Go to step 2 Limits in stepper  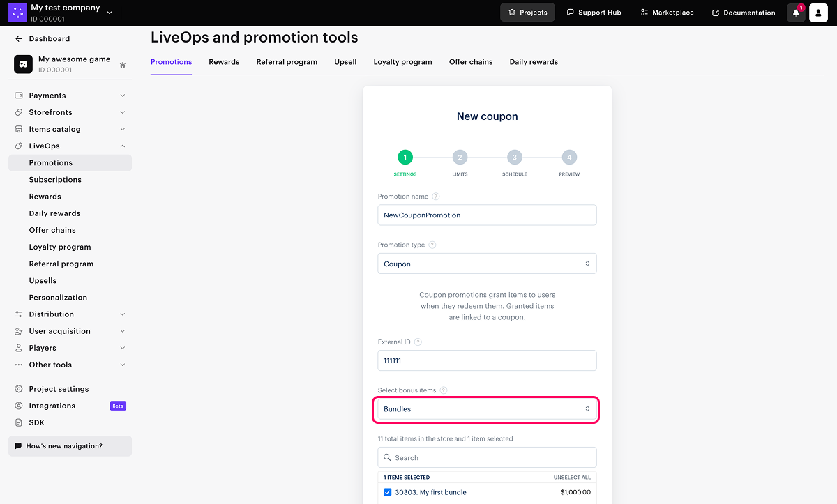pos(460,158)
